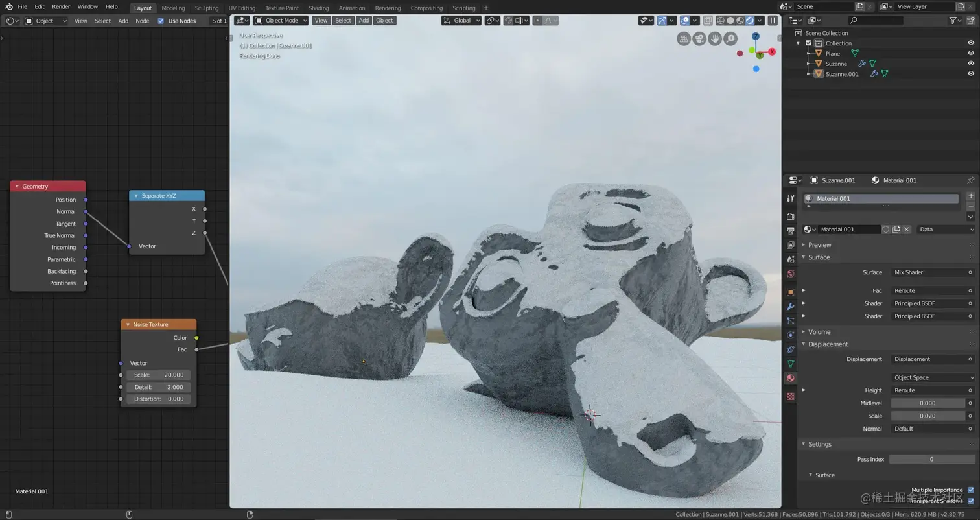980x520 pixels.
Task: Pause the viewport render preview
Action: coord(773,21)
